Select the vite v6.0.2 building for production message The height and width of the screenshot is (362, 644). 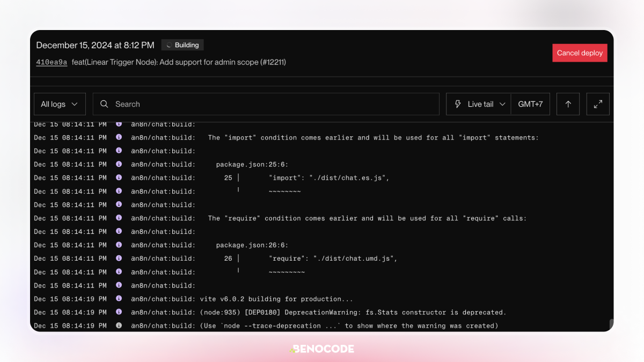276,299
